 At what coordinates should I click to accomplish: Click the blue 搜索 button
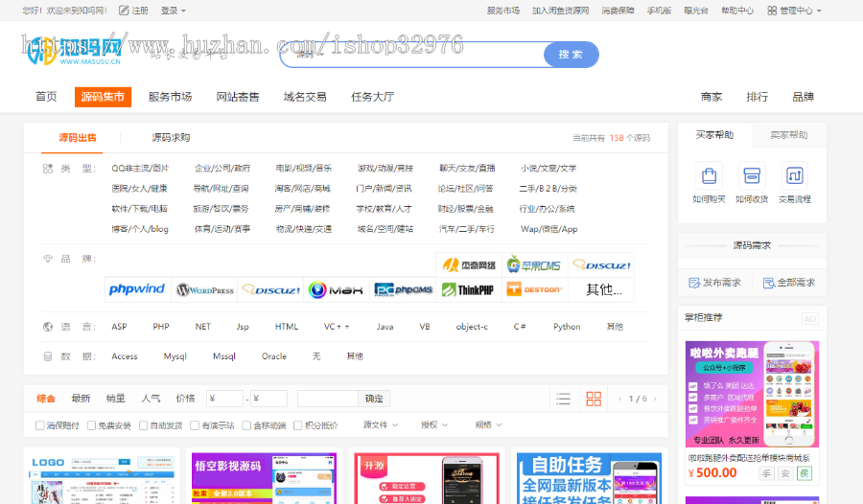pos(571,55)
